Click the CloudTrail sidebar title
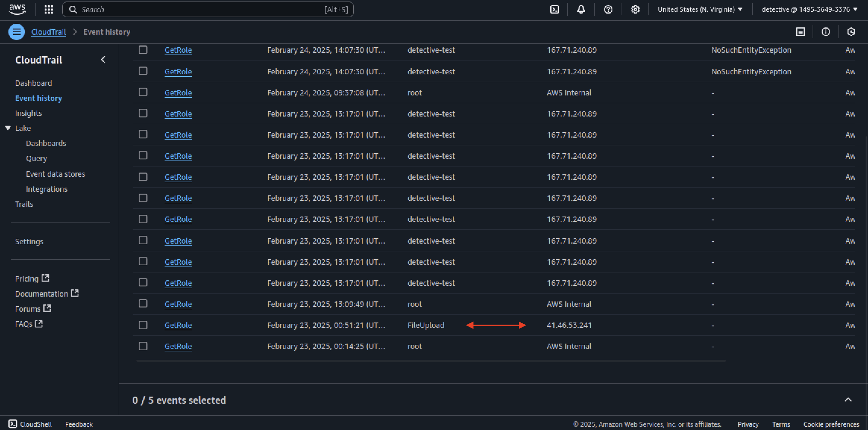This screenshot has width=868, height=430. pyautogui.click(x=38, y=60)
